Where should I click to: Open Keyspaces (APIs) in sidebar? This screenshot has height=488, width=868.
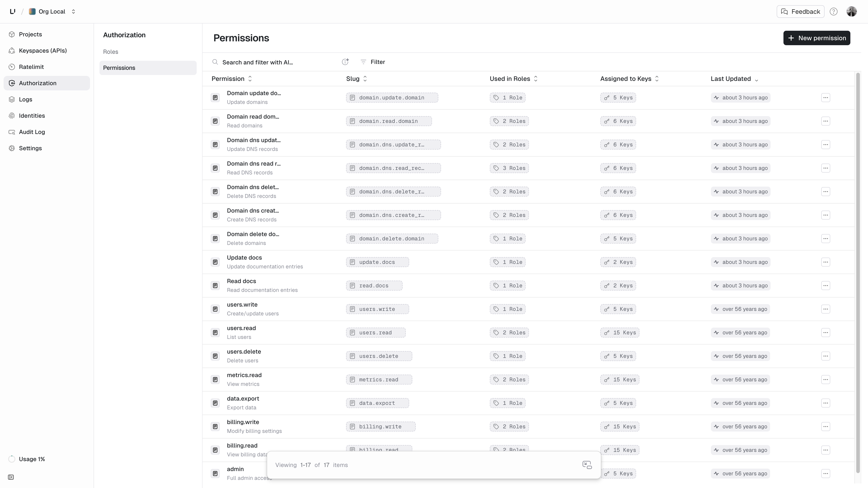(47, 51)
